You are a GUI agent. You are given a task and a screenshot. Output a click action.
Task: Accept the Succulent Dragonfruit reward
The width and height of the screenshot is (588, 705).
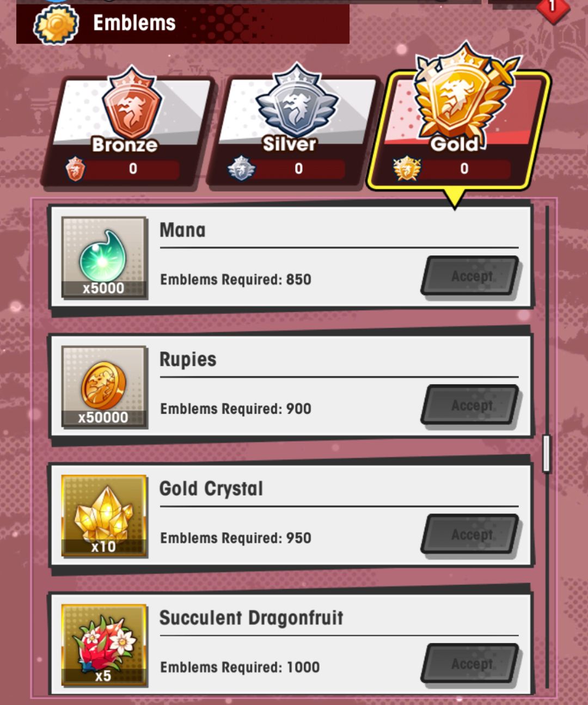(471, 663)
